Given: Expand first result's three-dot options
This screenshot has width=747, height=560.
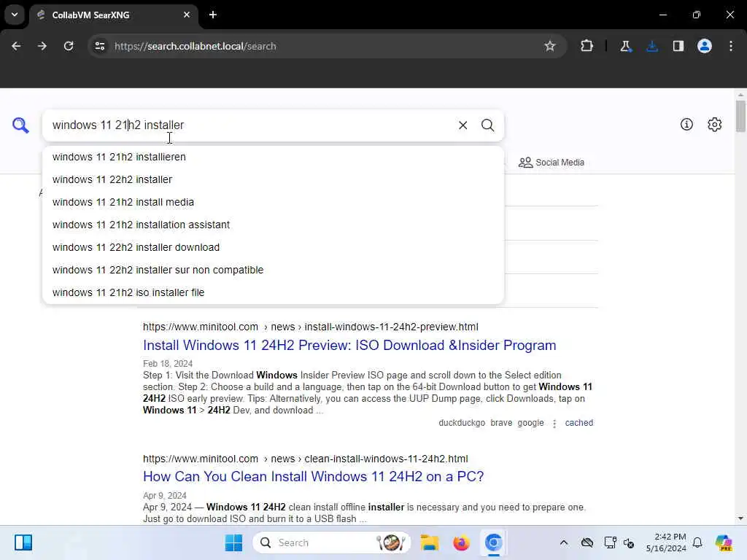Looking at the screenshot, I should click(x=554, y=424).
